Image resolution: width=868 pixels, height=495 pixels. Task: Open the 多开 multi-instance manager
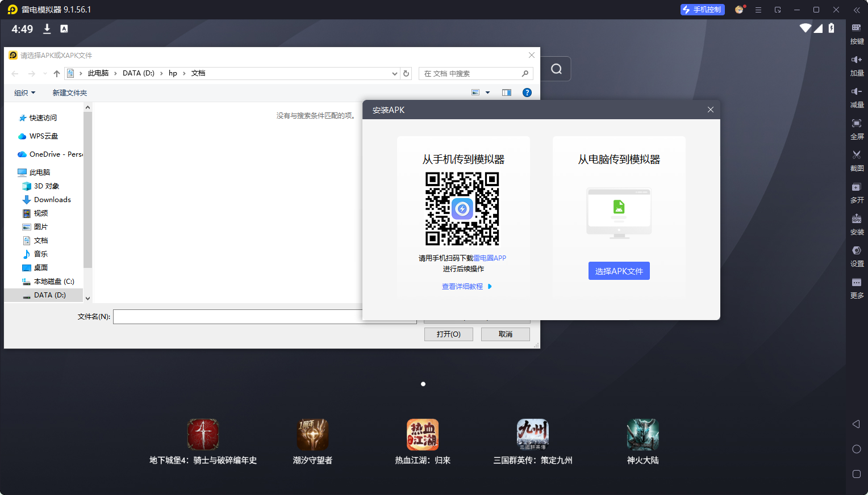[857, 192]
